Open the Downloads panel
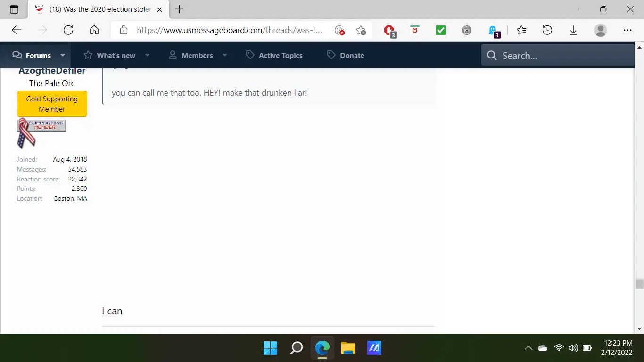 [x=573, y=30]
